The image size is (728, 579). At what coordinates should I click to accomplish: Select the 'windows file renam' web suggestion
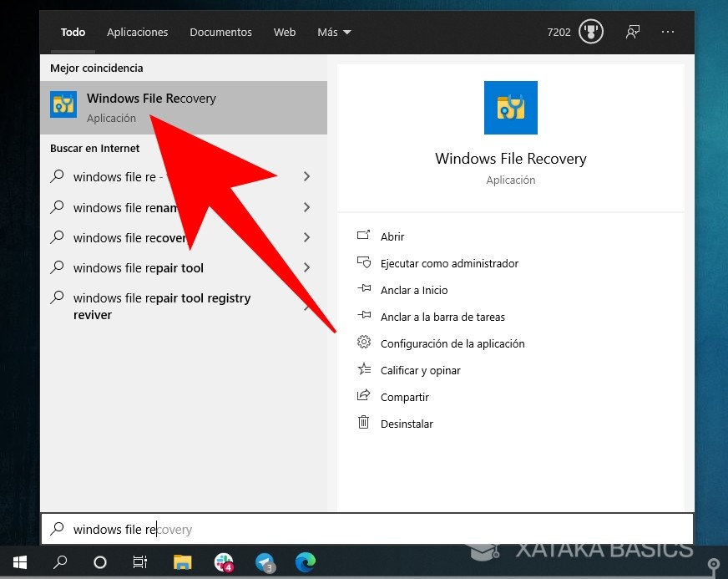[184, 207]
